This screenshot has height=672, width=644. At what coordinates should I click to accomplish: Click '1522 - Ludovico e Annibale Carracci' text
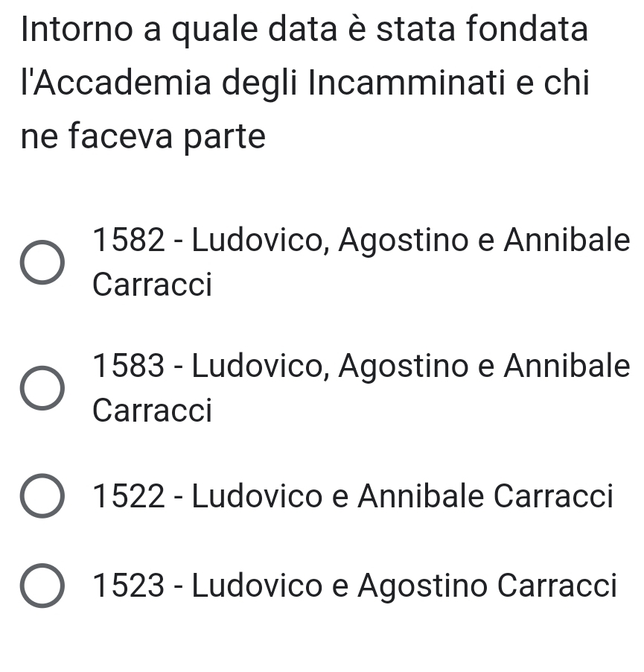(354, 496)
